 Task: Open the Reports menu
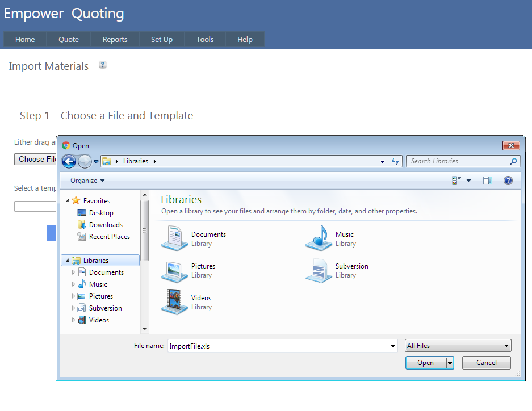(x=115, y=39)
